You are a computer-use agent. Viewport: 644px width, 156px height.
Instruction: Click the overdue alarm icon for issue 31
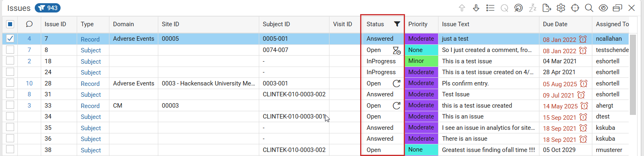[x=581, y=95]
